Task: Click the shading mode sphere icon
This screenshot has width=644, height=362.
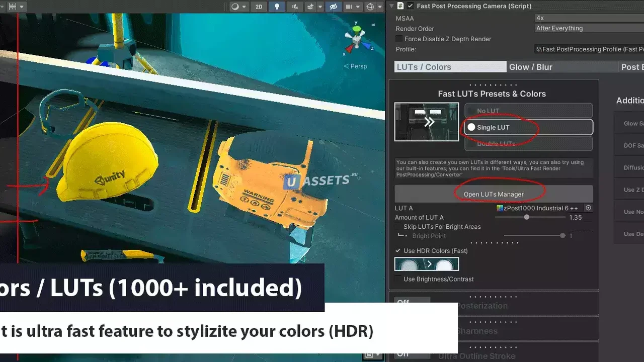Action: click(235, 7)
